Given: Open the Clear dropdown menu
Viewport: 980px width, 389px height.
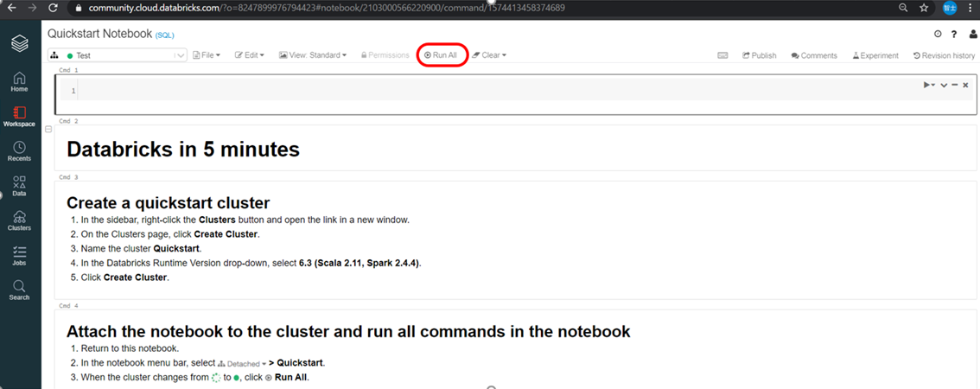Looking at the screenshot, I should click(489, 55).
